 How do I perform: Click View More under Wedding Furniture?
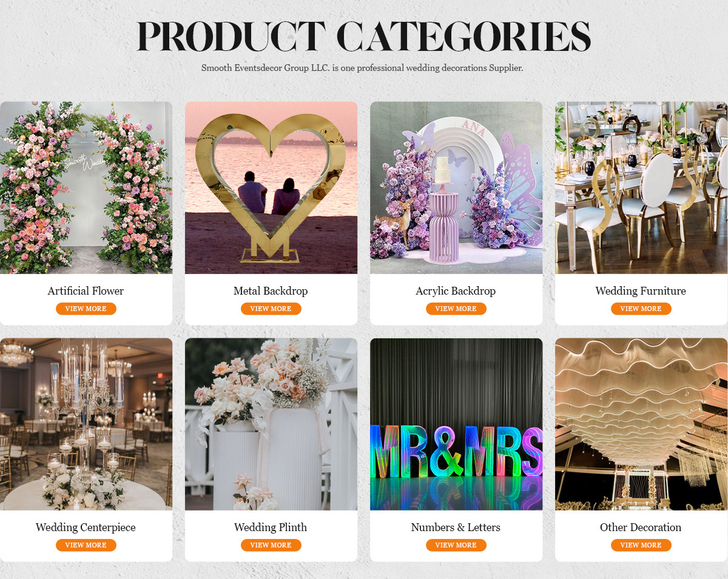coord(641,309)
